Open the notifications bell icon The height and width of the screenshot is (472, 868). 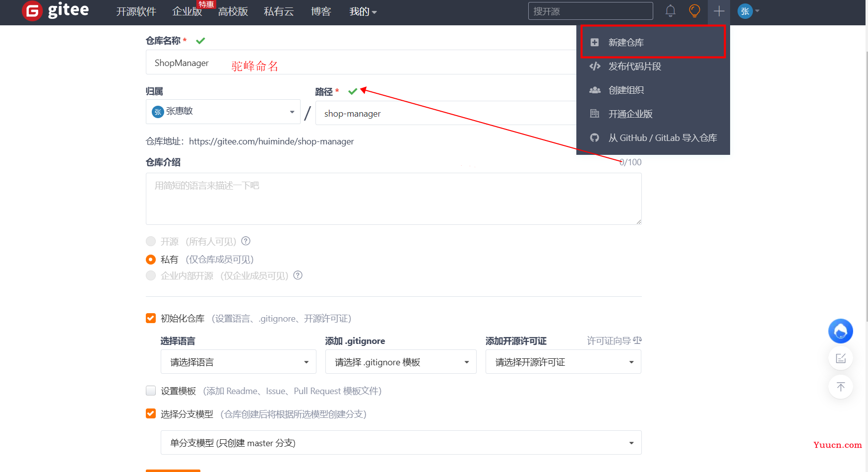click(x=670, y=11)
